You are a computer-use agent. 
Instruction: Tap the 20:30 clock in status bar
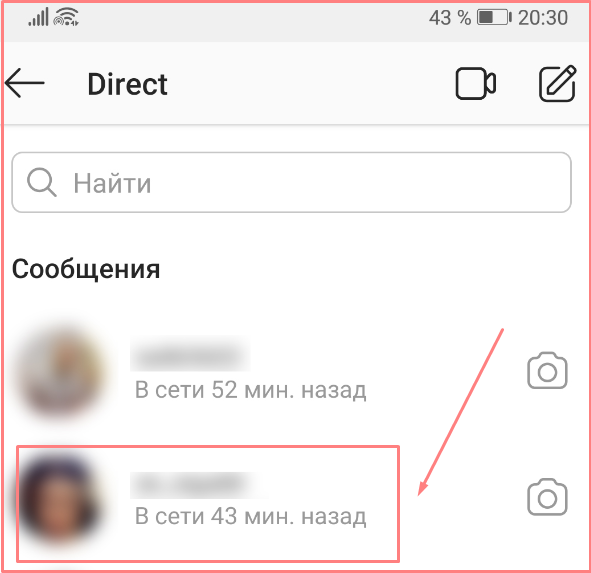(x=543, y=18)
